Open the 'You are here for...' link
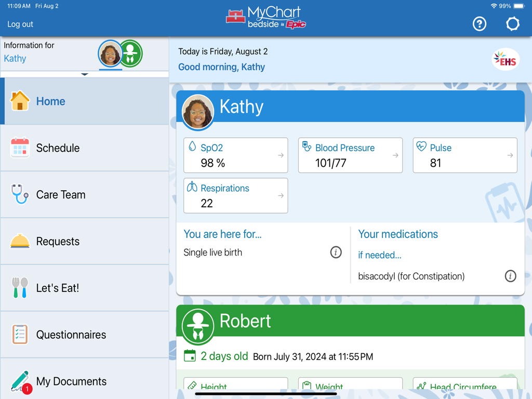The height and width of the screenshot is (399, 532). pyautogui.click(x=222, y=234)
